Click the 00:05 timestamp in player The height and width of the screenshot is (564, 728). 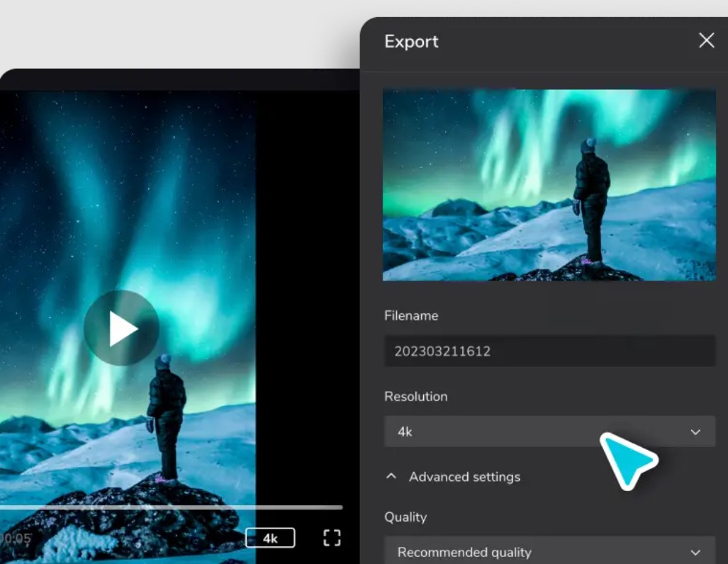[x=16, y=538]
